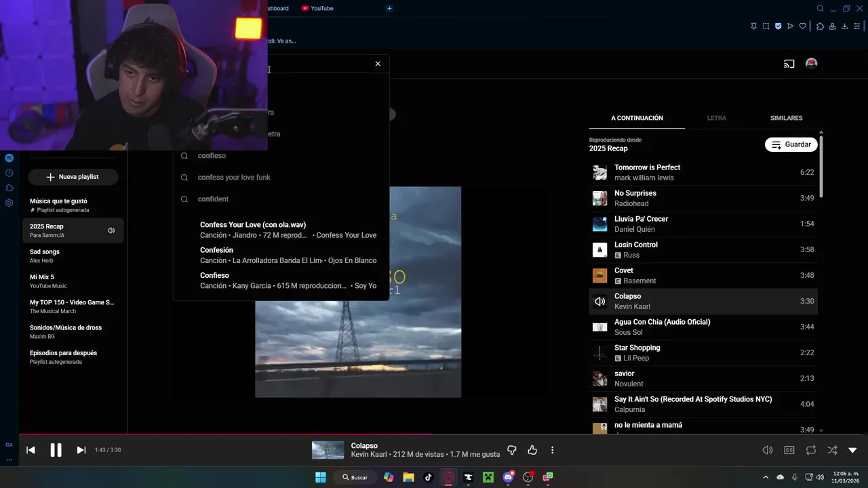Switch to the LETRA tab
The height and width of the screenshot is (488, 868).
click(x=716, y=118)
